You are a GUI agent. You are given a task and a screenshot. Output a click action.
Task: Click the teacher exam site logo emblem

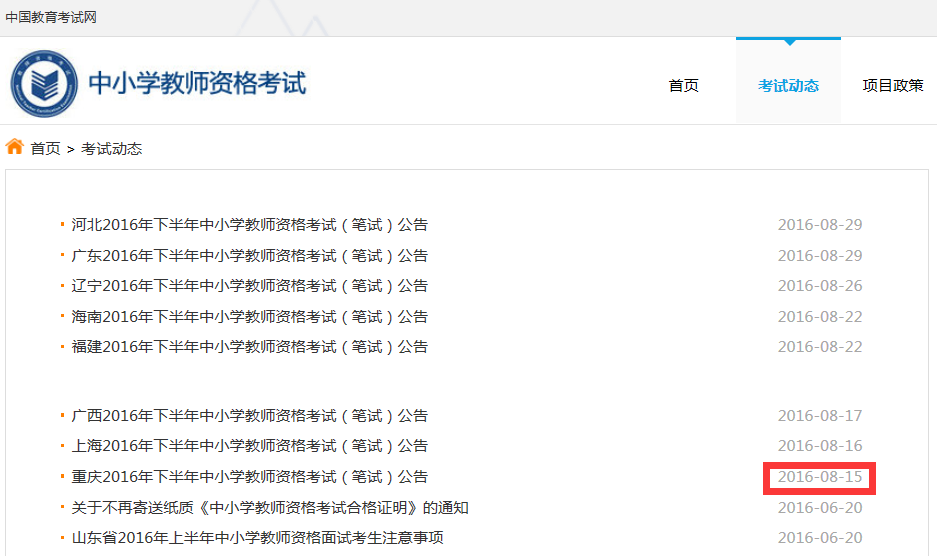tap(43, 83)
